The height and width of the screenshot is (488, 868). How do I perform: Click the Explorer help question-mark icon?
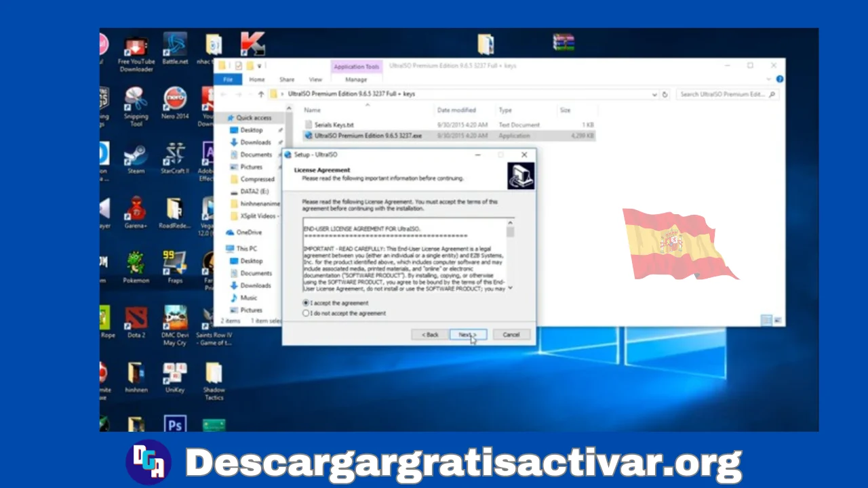tap(780, 79)
